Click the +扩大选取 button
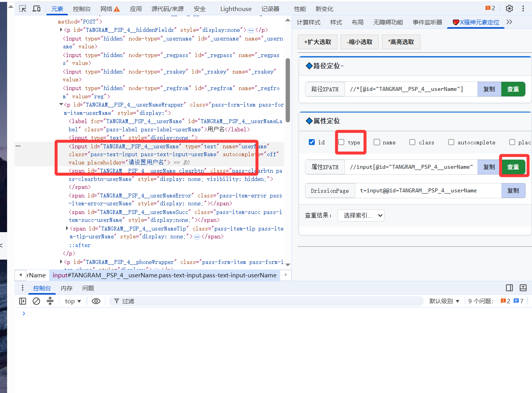 click(317, 42)
